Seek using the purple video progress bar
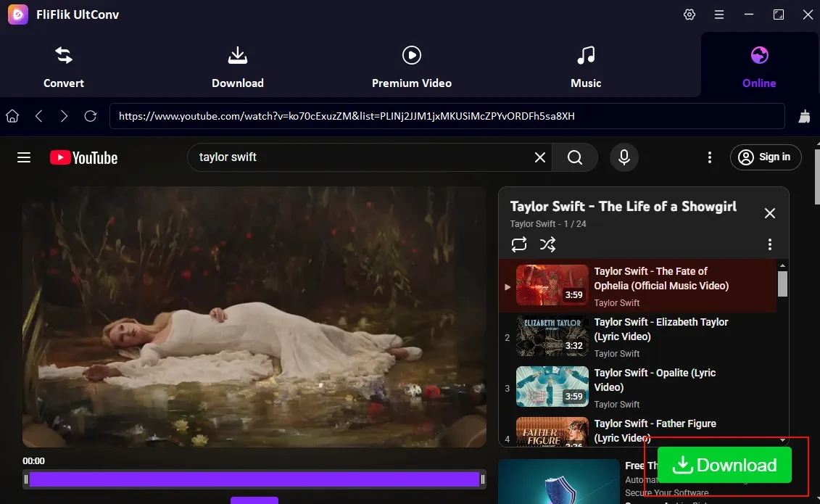The height and width of the screenshot is (504, 820). pyautogui.click(x=254, y=479)
